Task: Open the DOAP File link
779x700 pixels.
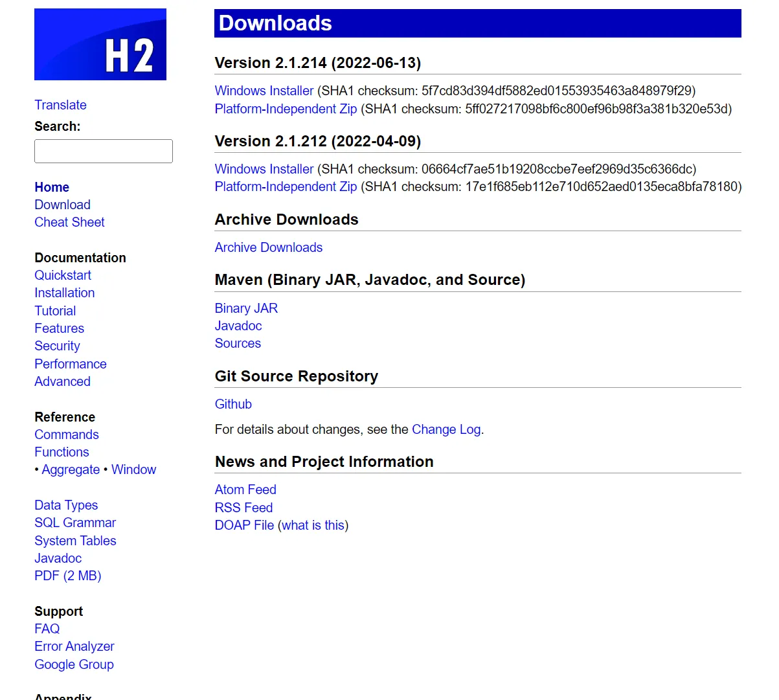Action: (244, 525)
